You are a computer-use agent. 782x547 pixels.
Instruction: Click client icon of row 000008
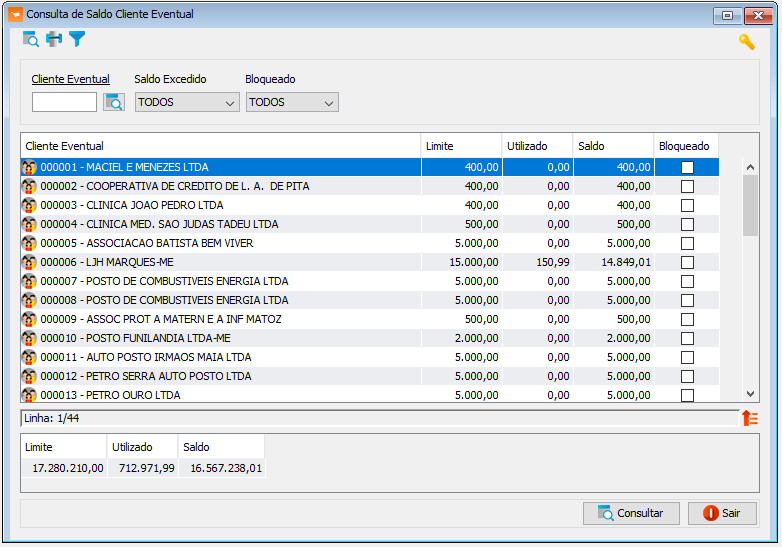click(29, 300)
